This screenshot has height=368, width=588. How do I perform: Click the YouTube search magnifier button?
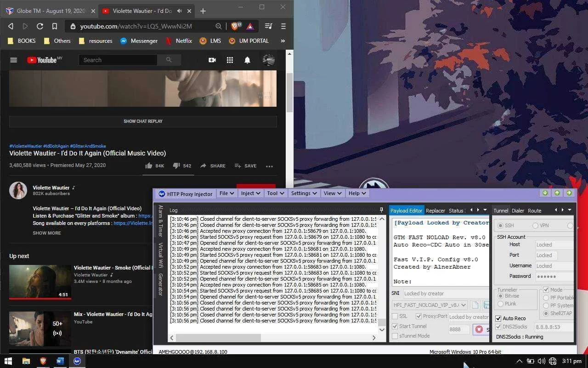[x=169, y=60]
